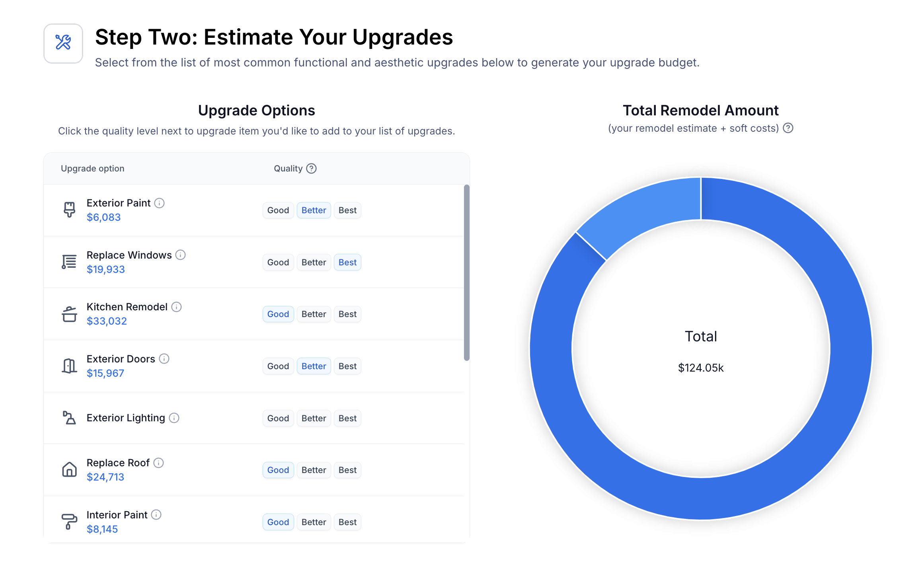This screenshot has height=588, width=924.
Task: Click the Exterior Lighting Good button
Action: 278,419
